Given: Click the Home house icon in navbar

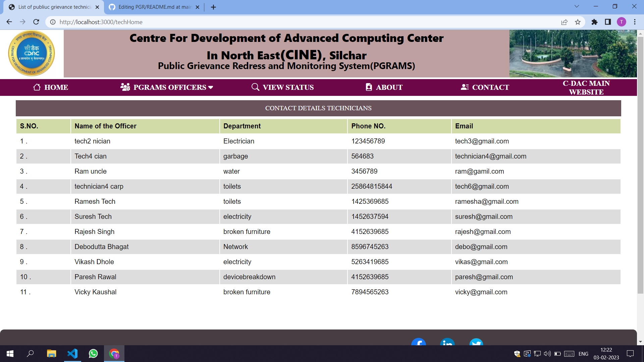Looking at the screenshot, I should pos(37,87).
